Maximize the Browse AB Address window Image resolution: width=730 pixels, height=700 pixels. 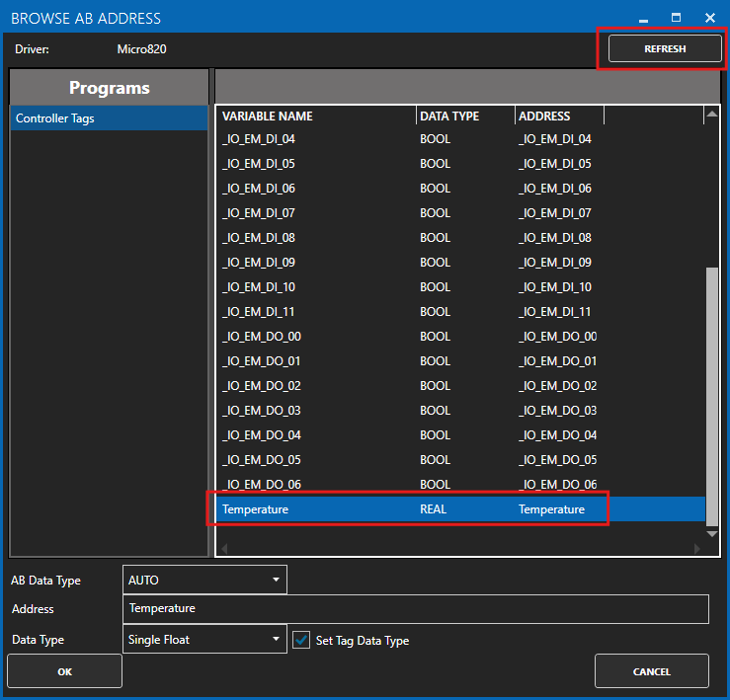(676, 18)
